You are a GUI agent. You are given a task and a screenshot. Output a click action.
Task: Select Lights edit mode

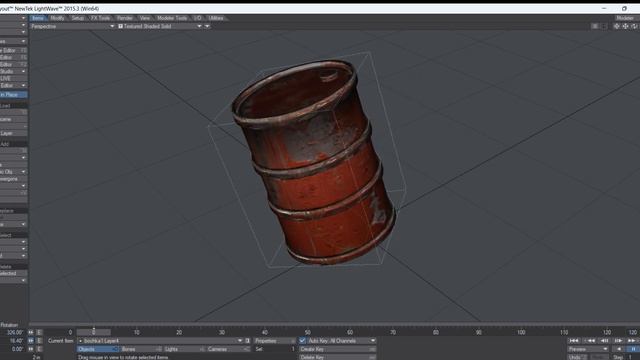click(184, 349)
